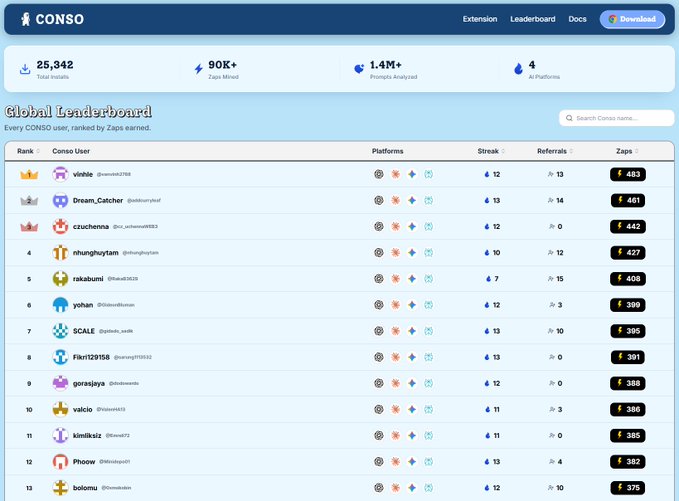Click the Zaps Mined lightning icon
Viewport: 679px width, 501px height.
pyautogui.click(x=198, y=68)
